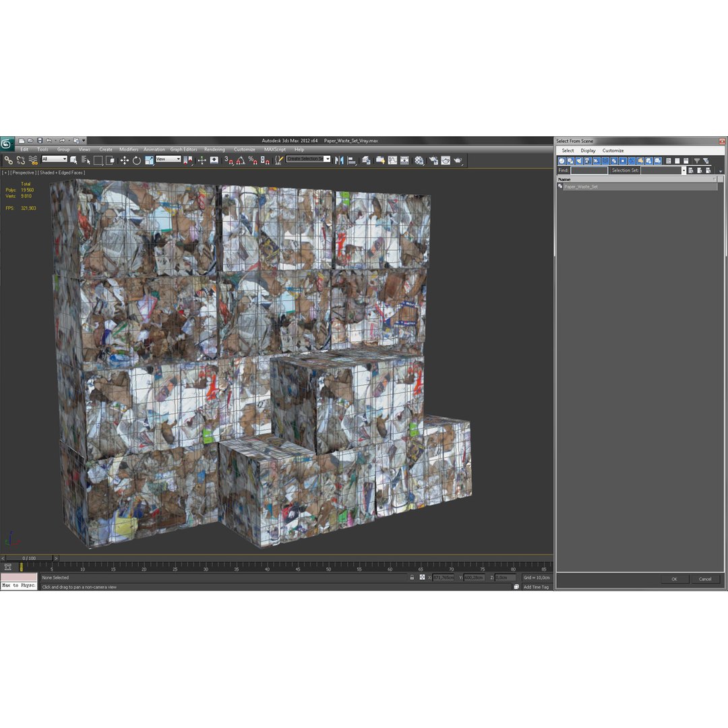Screen dimensions: 728x728
Task: Toggle Angle Snap
Action: (241, 160)
